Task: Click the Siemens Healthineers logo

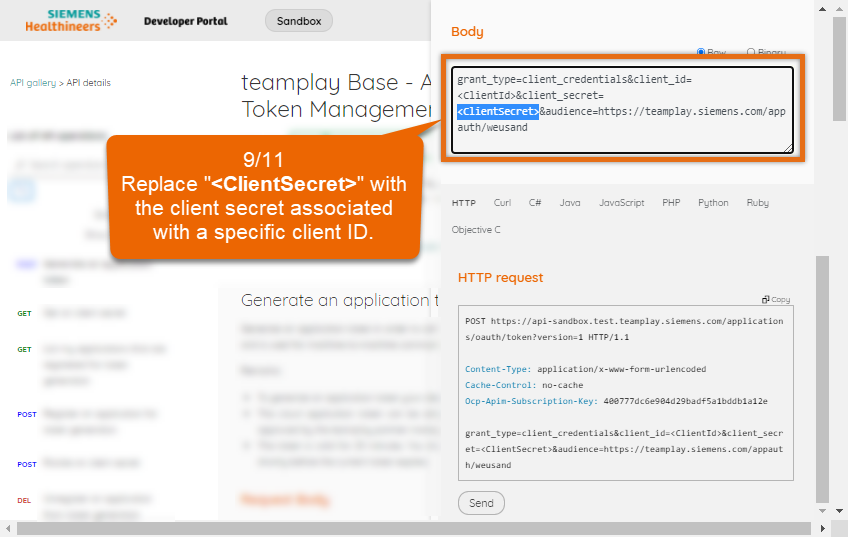Action: pyautogui.click(x=82, y=20)
